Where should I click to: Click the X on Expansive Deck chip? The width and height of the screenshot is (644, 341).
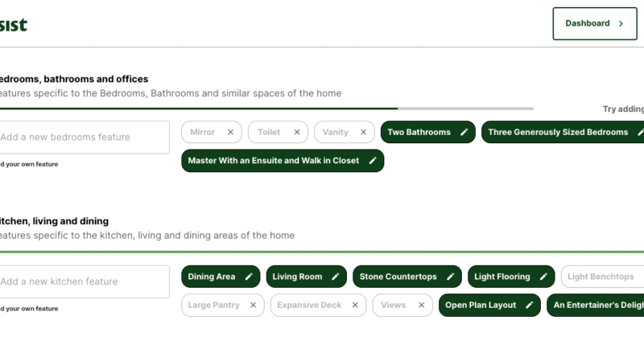(x=354, y=306)
